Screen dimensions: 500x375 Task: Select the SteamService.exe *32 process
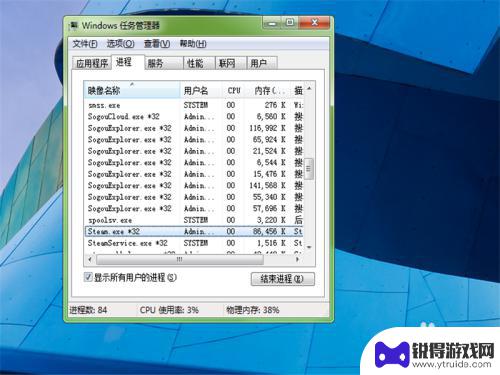(x=194, y=243)
